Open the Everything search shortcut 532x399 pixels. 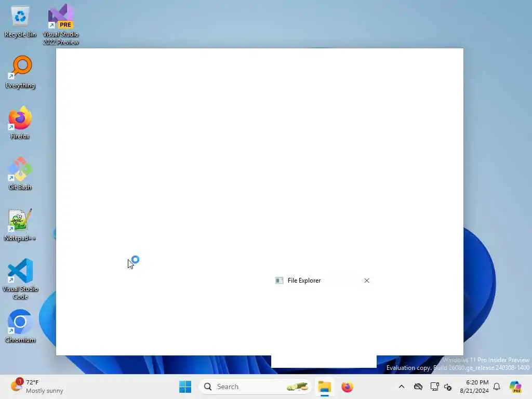coord(20,72)
